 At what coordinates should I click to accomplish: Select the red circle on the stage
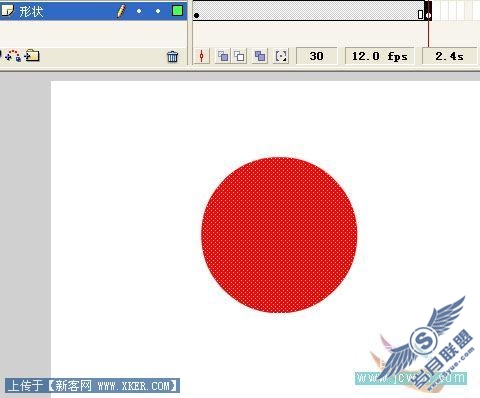pos(279,235)
